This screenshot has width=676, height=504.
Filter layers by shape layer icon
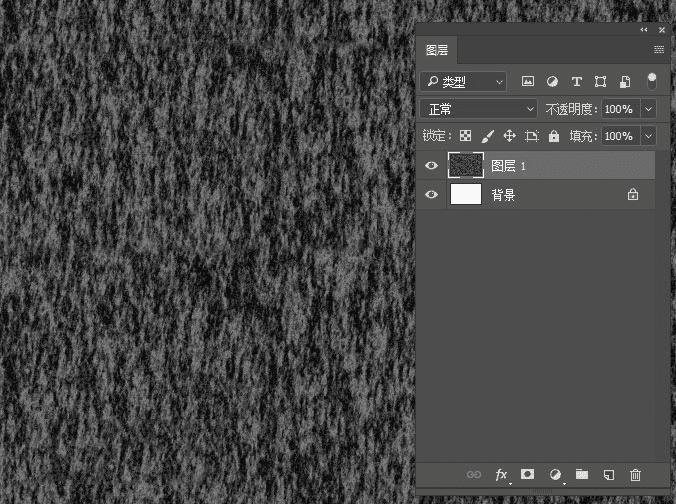click(600, 81)
